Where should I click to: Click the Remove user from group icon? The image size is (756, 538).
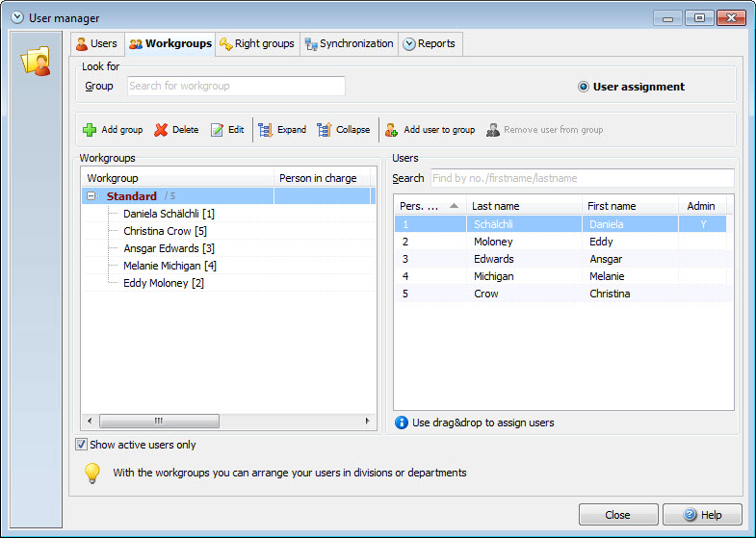pos(493,130)
